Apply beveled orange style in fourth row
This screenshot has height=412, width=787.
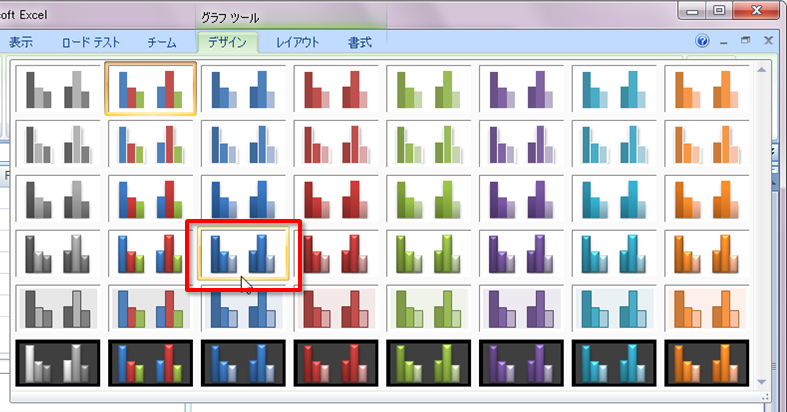(x=707, y=253)
